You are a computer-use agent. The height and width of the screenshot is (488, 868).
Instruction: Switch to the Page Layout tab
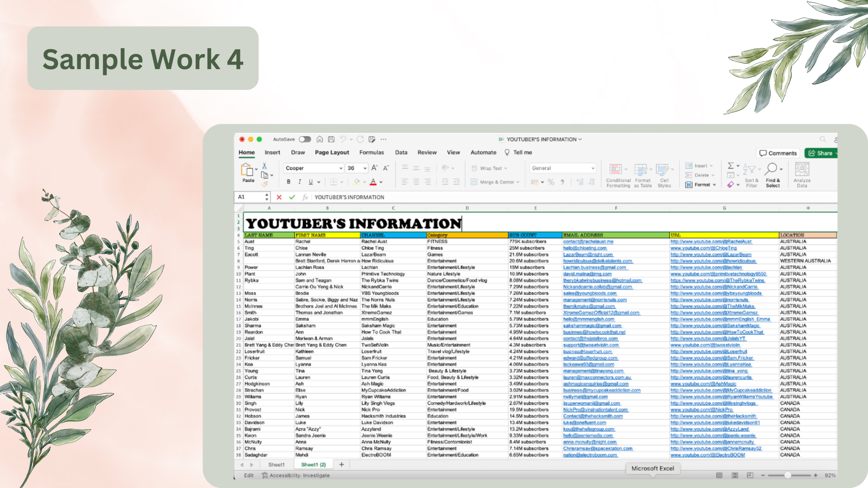332,153
